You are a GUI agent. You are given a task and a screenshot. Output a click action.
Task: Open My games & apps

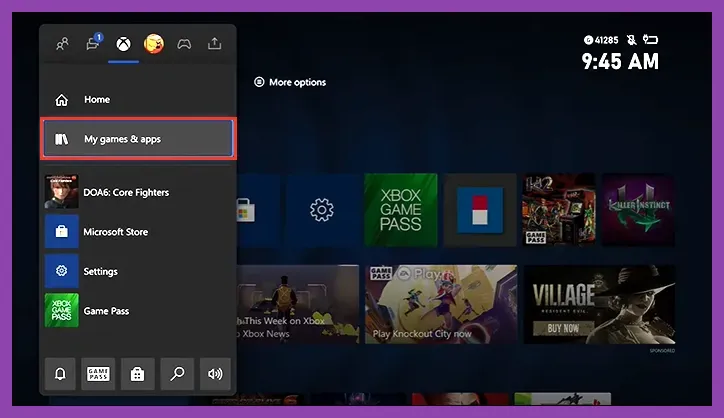[138, 139]
